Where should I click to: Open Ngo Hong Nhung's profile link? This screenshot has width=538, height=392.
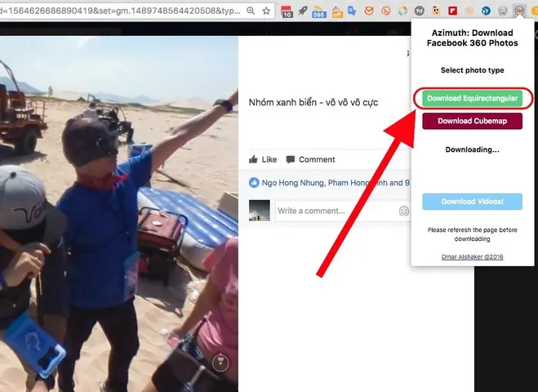tap(292, 183)
